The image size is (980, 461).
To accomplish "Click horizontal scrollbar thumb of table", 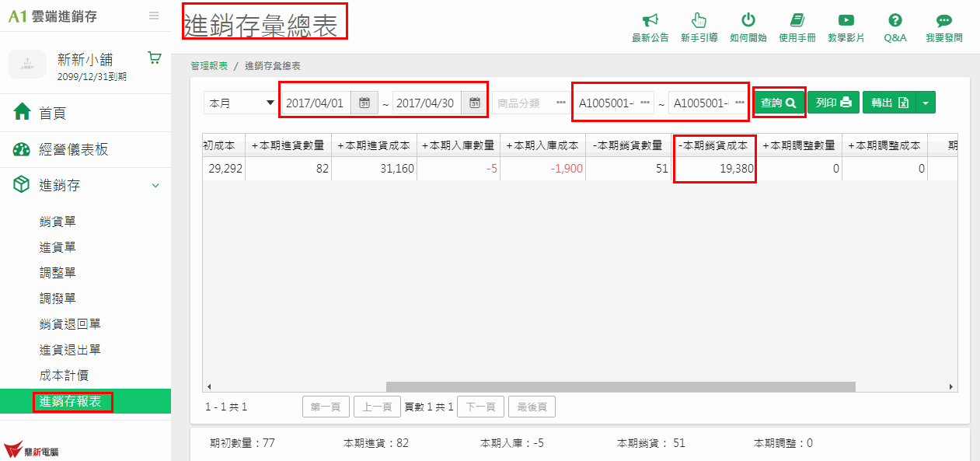I will pos(620,386).
